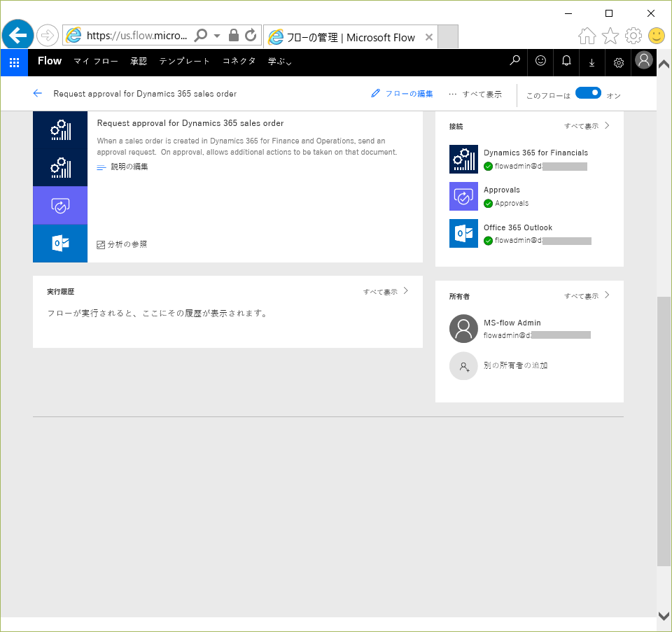The width and height of the screenshot is (672, 632).
Task: Click MS-flow Admin owner avatar
Action: pyautogui.click(x=463, y=329)
